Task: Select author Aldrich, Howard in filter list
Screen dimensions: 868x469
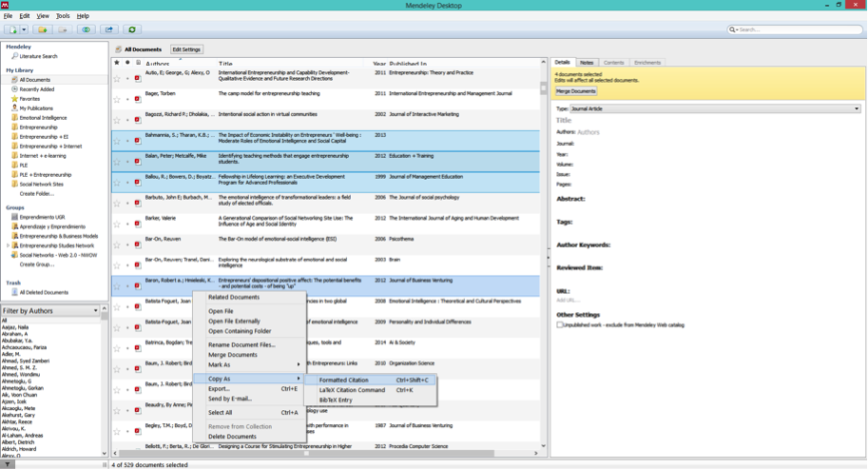Action: click(x=19, y=449)
